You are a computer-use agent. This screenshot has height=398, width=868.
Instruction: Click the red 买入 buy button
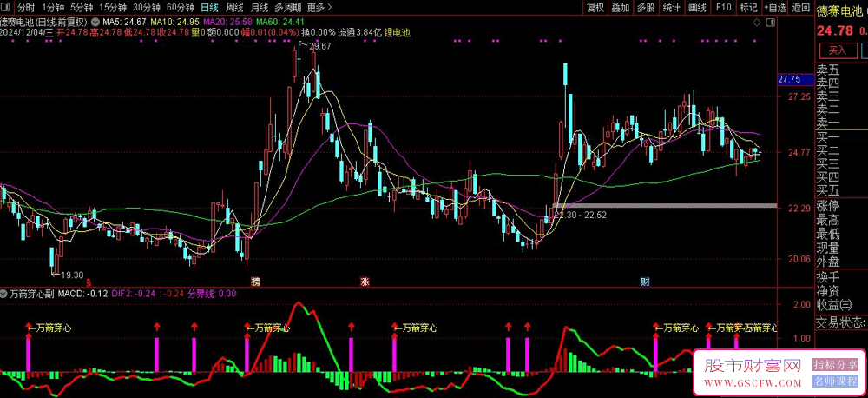[837, 50]
